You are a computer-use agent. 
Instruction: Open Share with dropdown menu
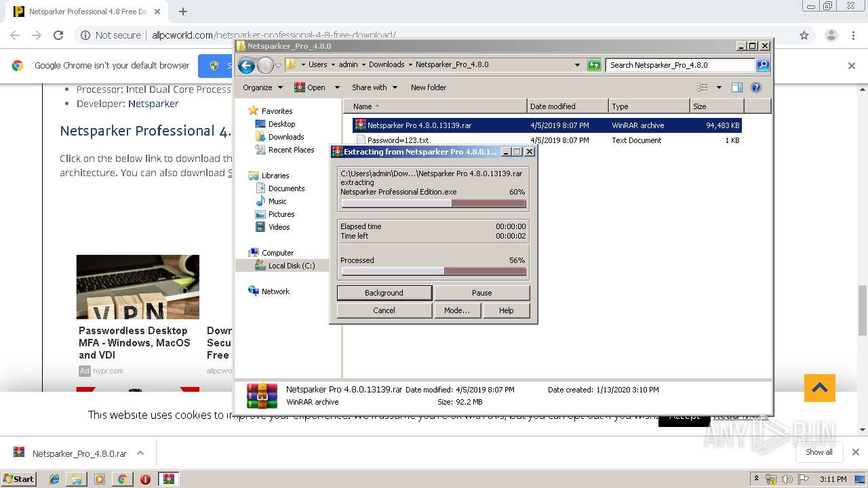pos(374,87)
